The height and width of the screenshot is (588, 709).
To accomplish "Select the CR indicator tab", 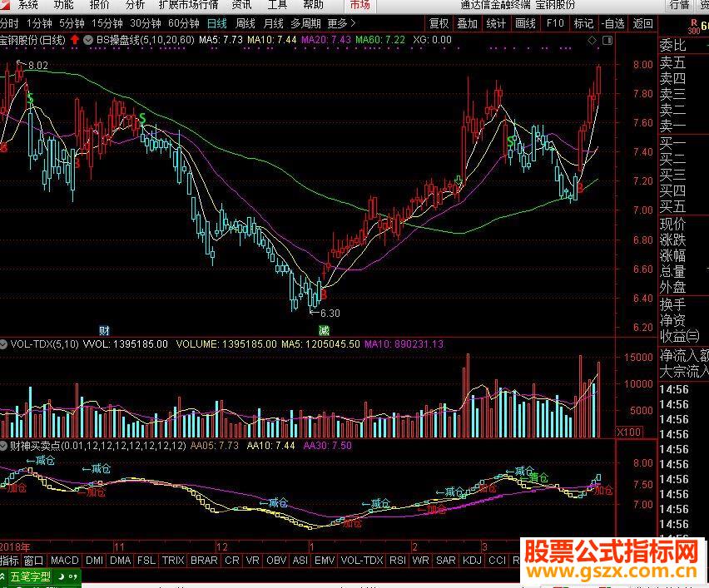I will [232, 561].
